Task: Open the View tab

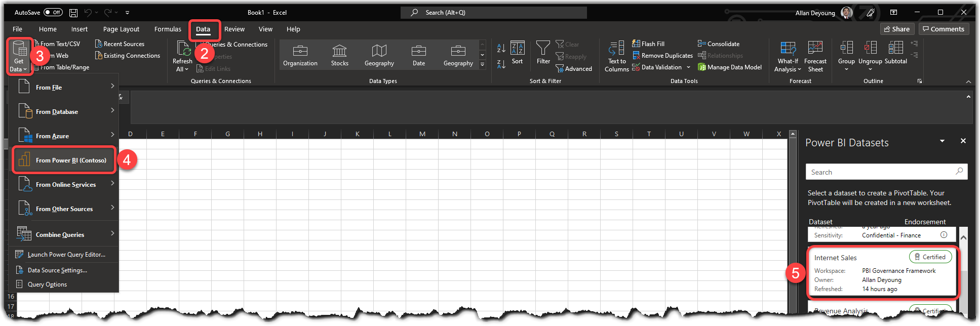Action: (x=265, y=29)
